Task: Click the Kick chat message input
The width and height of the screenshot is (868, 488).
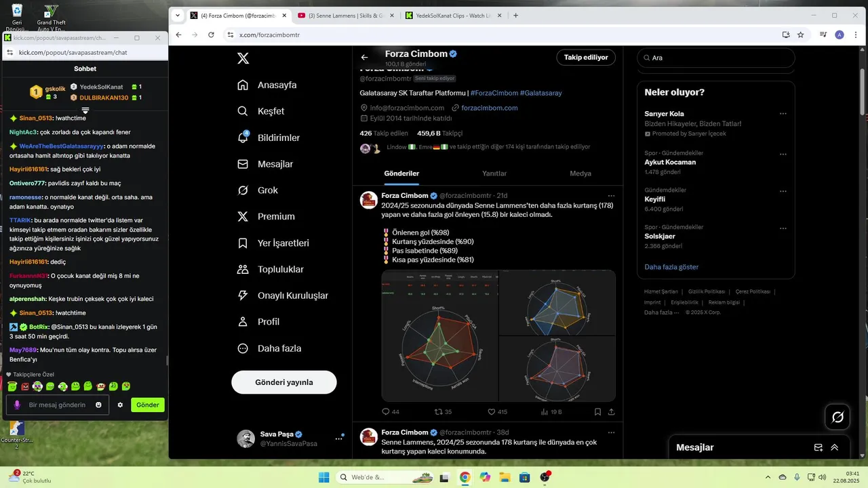Action: click(x=57, y=405)
